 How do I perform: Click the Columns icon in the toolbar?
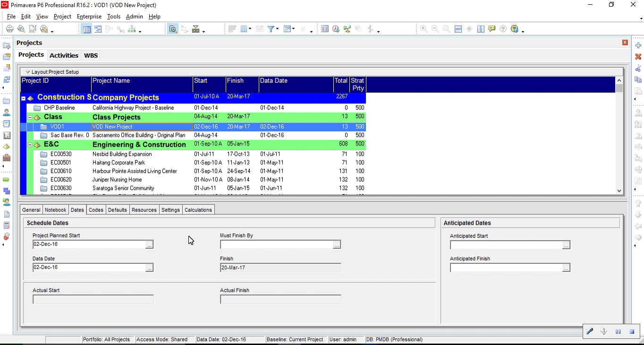pyautogui.click(x=244, y=29)
